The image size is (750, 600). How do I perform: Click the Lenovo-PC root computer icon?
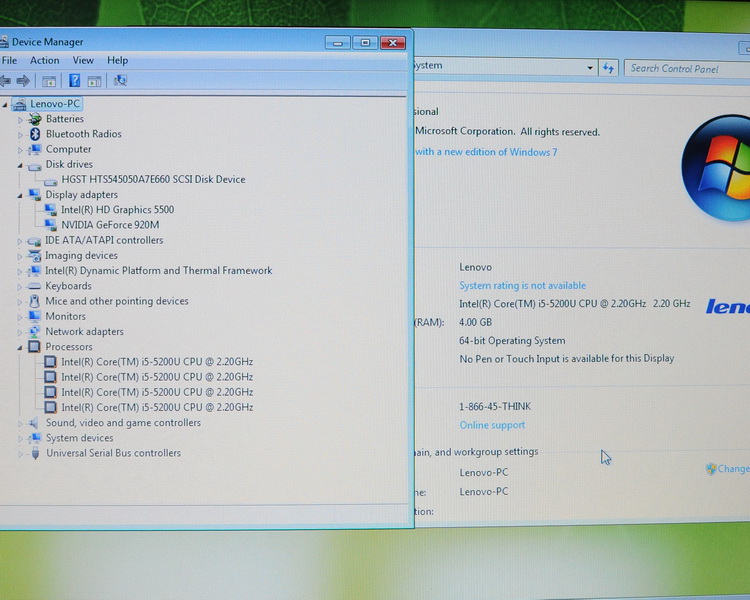click(x=19, y=104)
